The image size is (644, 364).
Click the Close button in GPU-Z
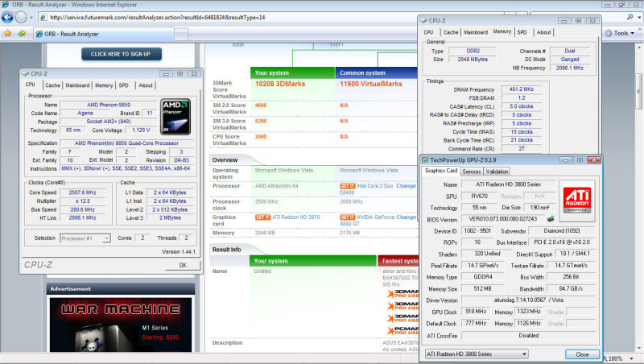[582, 354]
